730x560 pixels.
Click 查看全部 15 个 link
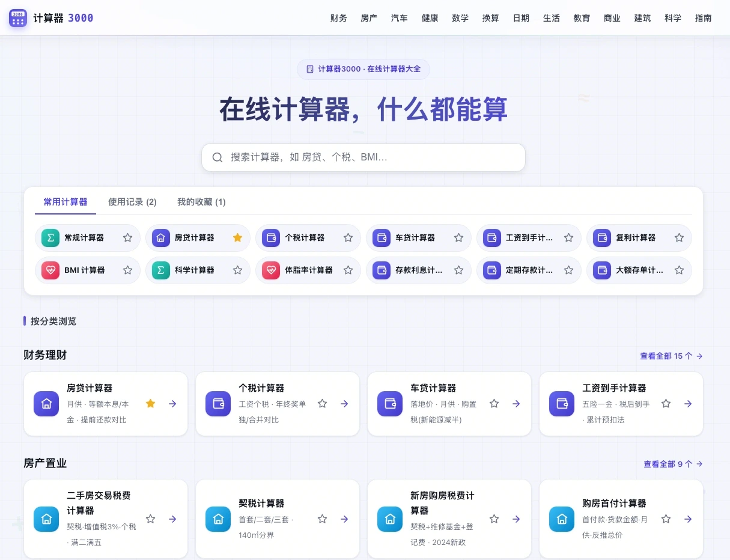click(x=671, y=356)
